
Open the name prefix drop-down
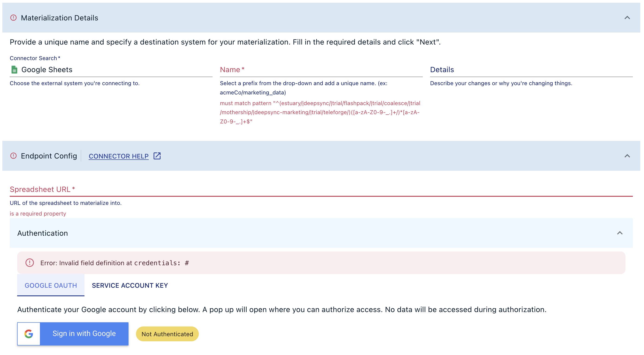click(x=230, y=70)
